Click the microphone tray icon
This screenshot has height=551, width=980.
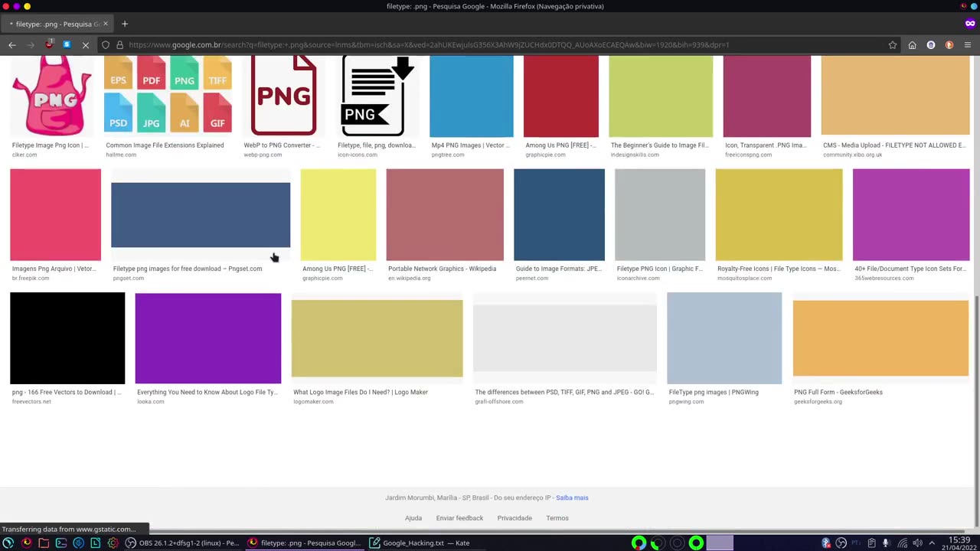pos(886,543)
